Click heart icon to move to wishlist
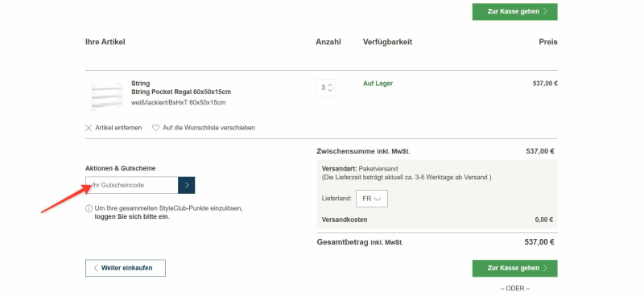Image resolution: width=644 pixels, height=296 pixels. point(155,128)
